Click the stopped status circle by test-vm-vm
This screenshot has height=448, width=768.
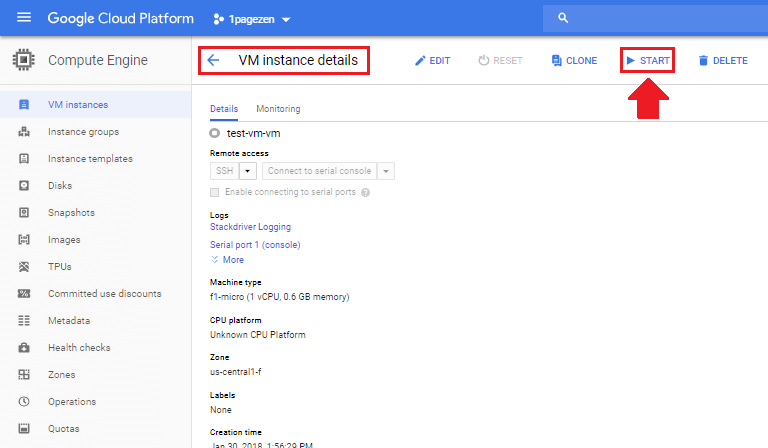click(x=215, y=133)
